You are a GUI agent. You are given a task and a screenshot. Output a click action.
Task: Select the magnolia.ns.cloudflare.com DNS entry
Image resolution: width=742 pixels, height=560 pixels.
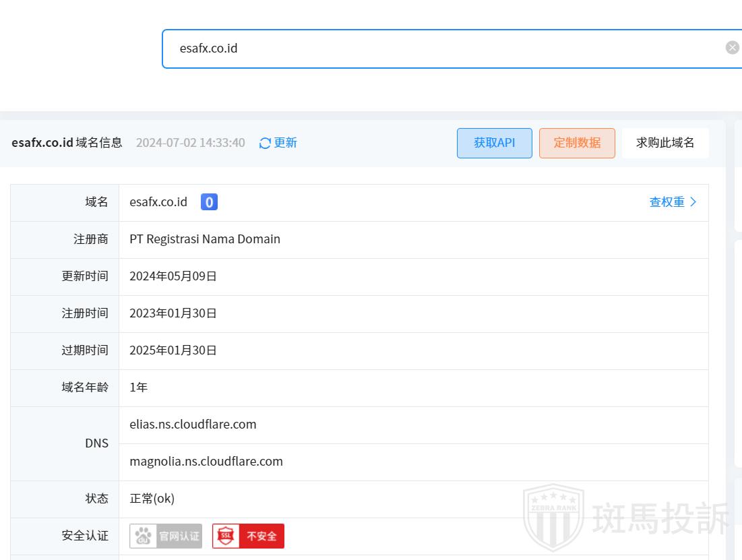[206, 462]
